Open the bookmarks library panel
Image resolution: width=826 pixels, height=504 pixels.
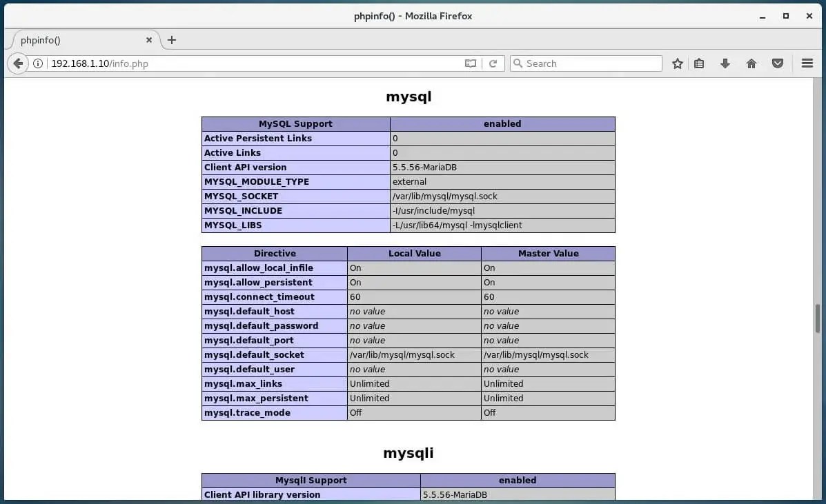(x=699, y=63)
